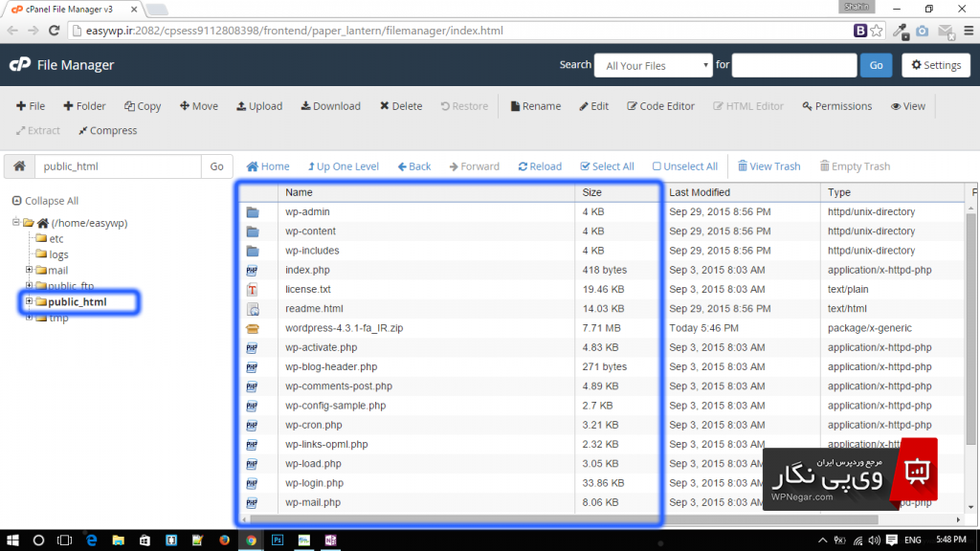Select the etc folder in tree
The height and width of the screenshot is (551, 980).
coord(56,238)
